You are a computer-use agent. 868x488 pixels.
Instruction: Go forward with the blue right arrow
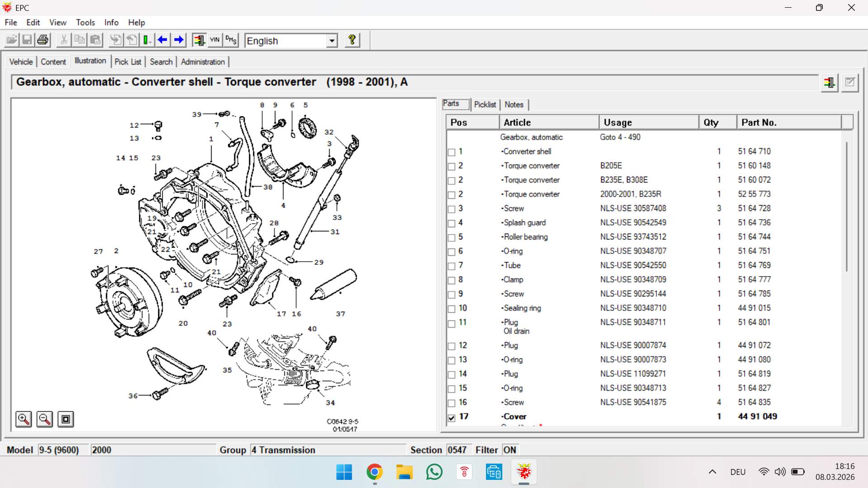tap(179, 40)
